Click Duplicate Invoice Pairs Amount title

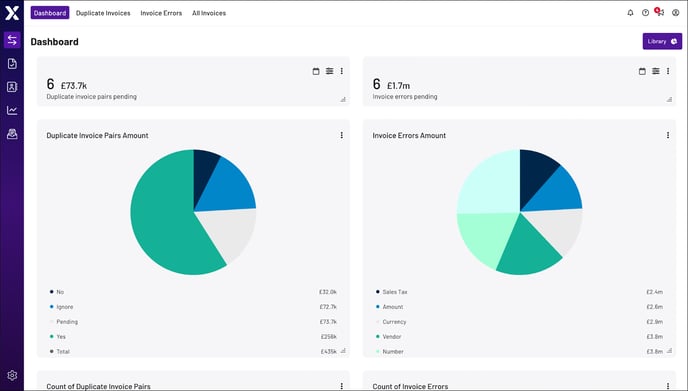point(97,136)
